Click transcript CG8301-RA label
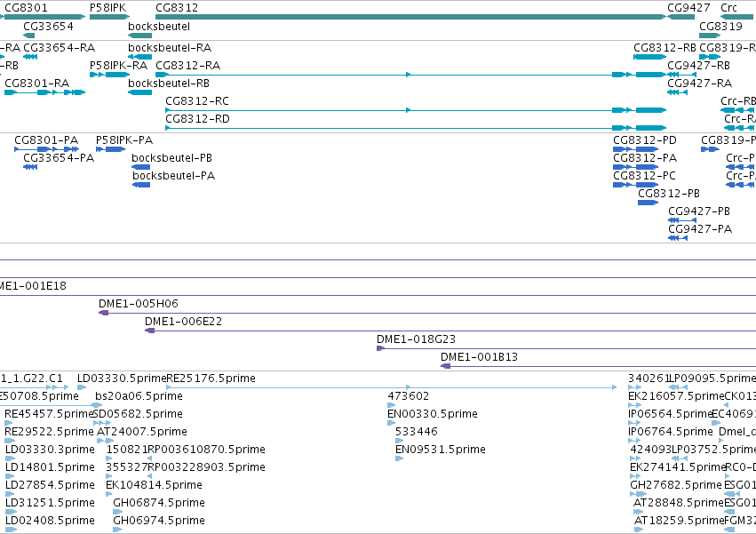This screenshot has height=534, width=756. click(x=36, y=84)
